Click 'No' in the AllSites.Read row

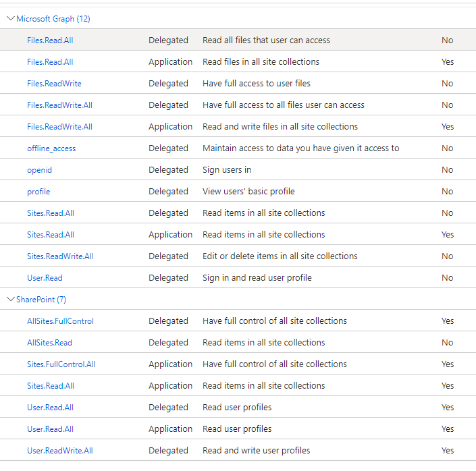pos(447,343)
